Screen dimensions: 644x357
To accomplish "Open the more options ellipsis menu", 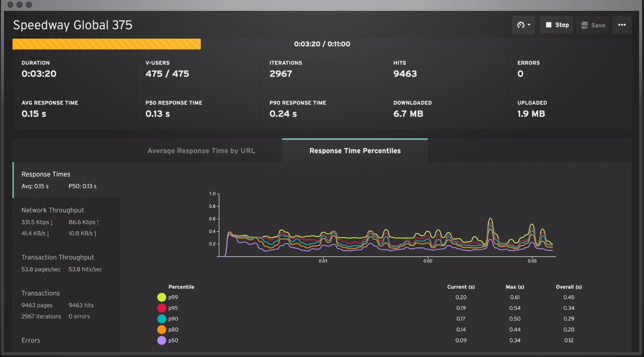I will click(622, 25).
